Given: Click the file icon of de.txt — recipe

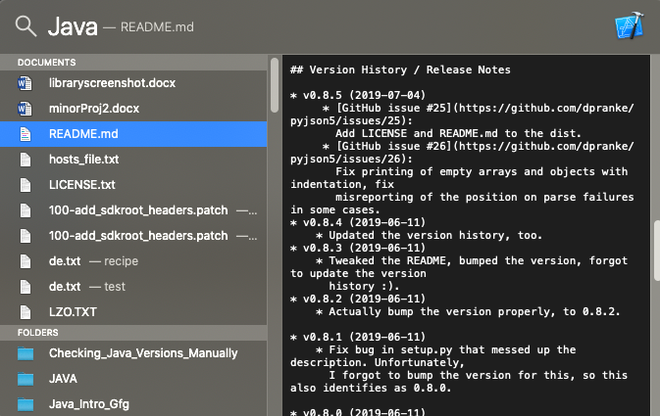Looking at the screenshot, I should [x=25, y=261].
